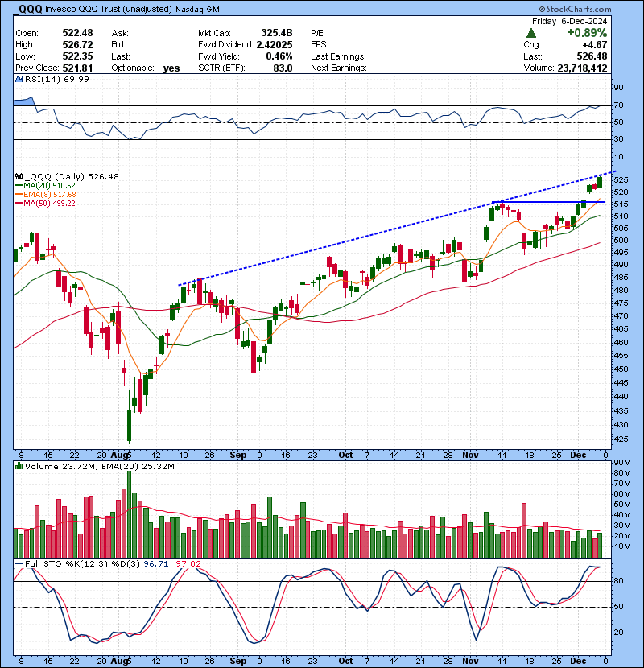The width and height of the screenshot is (644, 668).
Task: Click the Dec label on the date axis
Action: 579,455
